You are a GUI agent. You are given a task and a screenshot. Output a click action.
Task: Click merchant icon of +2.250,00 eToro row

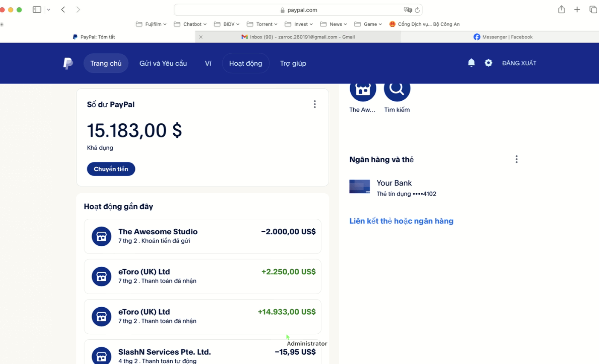[102, 277]
